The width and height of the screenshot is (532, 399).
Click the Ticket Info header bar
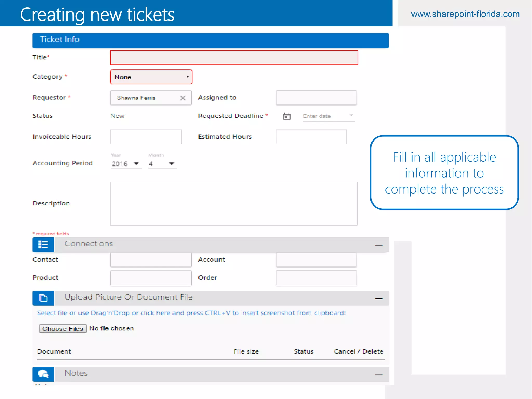click(x=211, y=40)
